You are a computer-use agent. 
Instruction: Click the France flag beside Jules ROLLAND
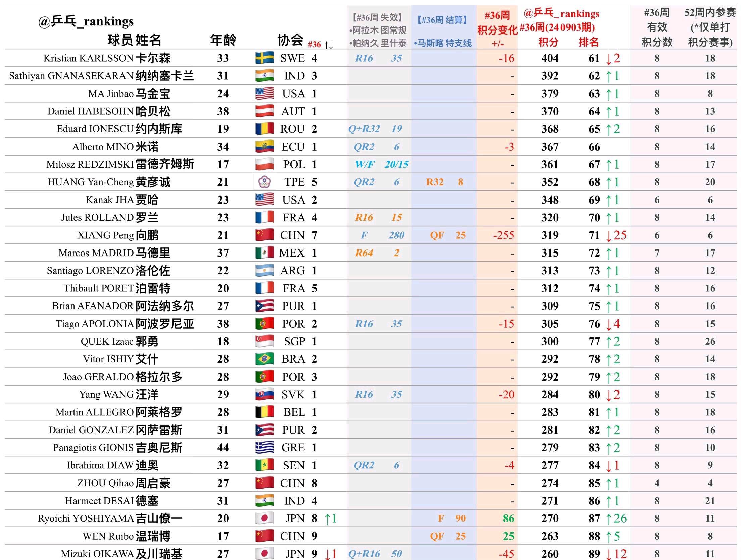click(x=264, y=218)
